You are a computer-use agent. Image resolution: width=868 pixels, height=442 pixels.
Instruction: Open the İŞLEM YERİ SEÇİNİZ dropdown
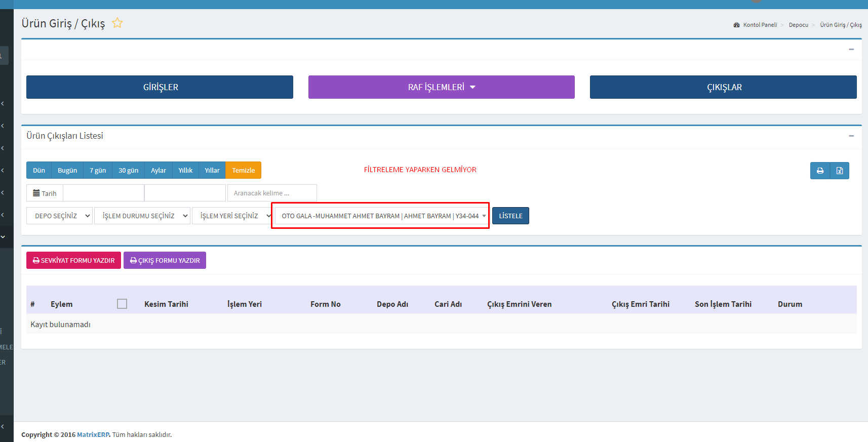pyautogui.click(x=232, y=216)
